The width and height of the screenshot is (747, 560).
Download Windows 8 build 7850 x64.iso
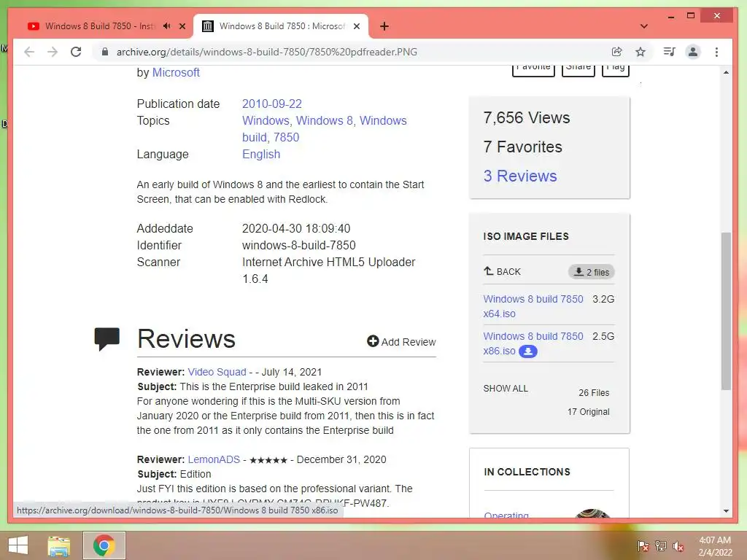(x=533, y=306)
